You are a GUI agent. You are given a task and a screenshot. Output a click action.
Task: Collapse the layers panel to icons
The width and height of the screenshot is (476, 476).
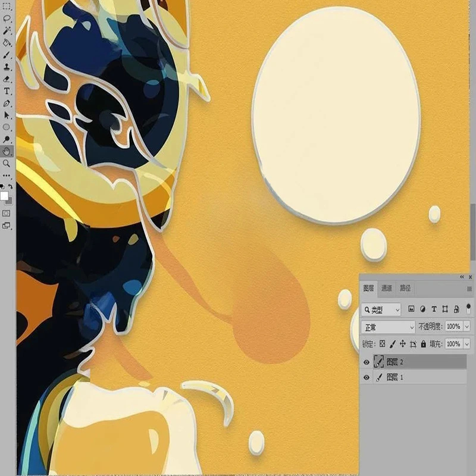click(x=462, y=277)
